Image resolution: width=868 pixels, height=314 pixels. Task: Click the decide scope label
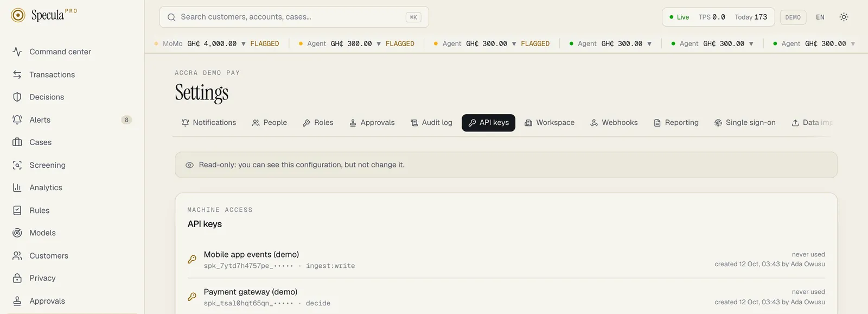pos(318,303)
